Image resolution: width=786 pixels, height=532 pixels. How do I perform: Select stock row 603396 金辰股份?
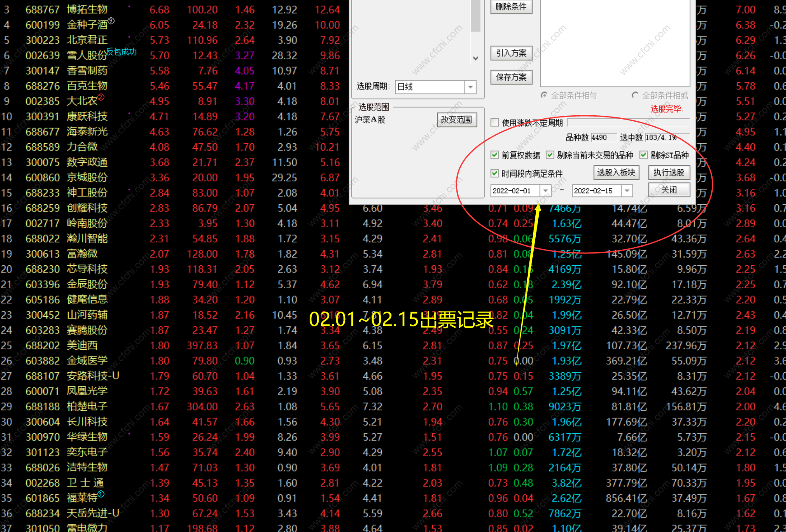[66, 284]
